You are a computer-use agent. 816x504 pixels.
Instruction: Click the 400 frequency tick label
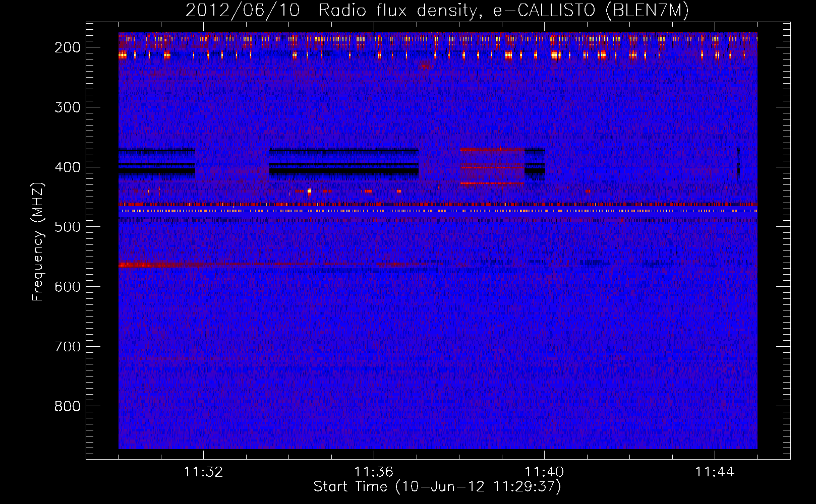pos(67,167)
